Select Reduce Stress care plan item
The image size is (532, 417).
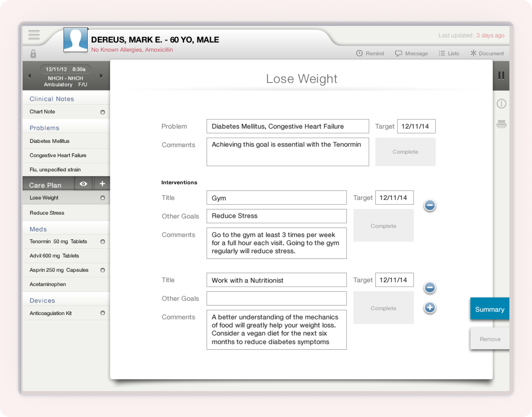(47, 213)
